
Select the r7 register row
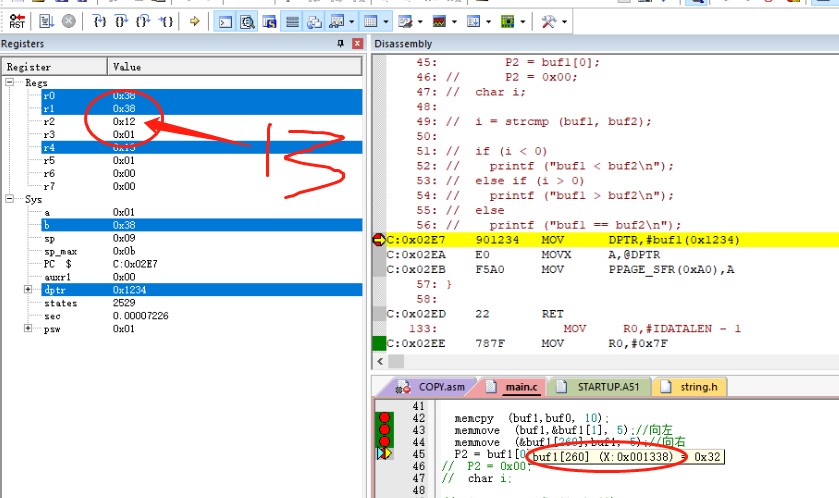202,186
